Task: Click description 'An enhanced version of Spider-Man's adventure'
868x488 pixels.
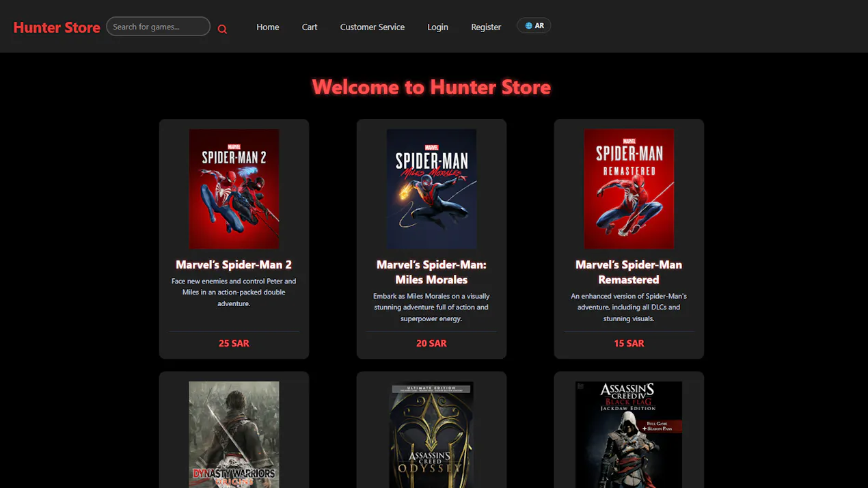Action: coord(629,307)
